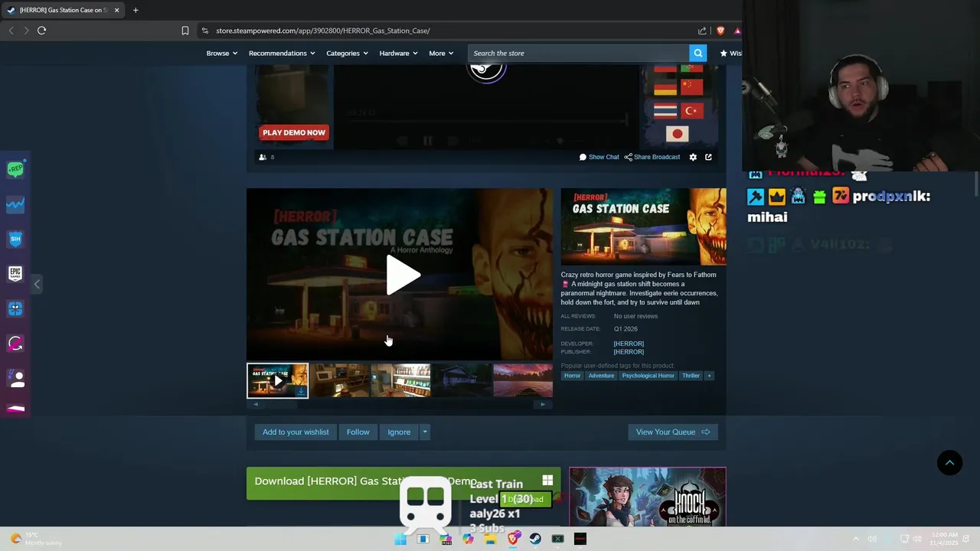This screenshot has height=551, width=980.
Task: Open Steam from the taskbar
Action: point(535,539)
